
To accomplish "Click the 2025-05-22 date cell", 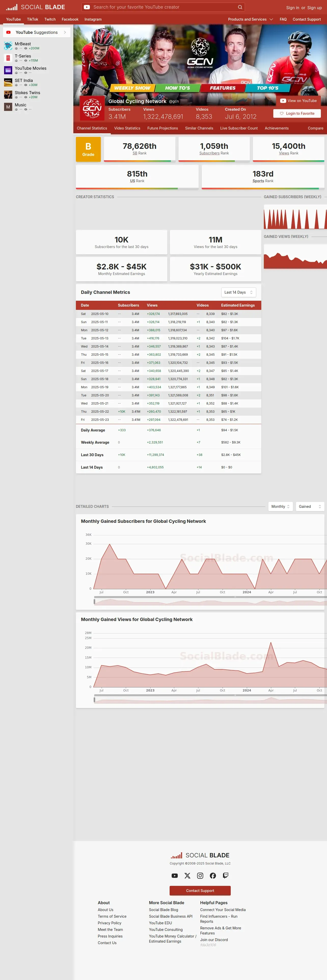I will pos(100,412).
